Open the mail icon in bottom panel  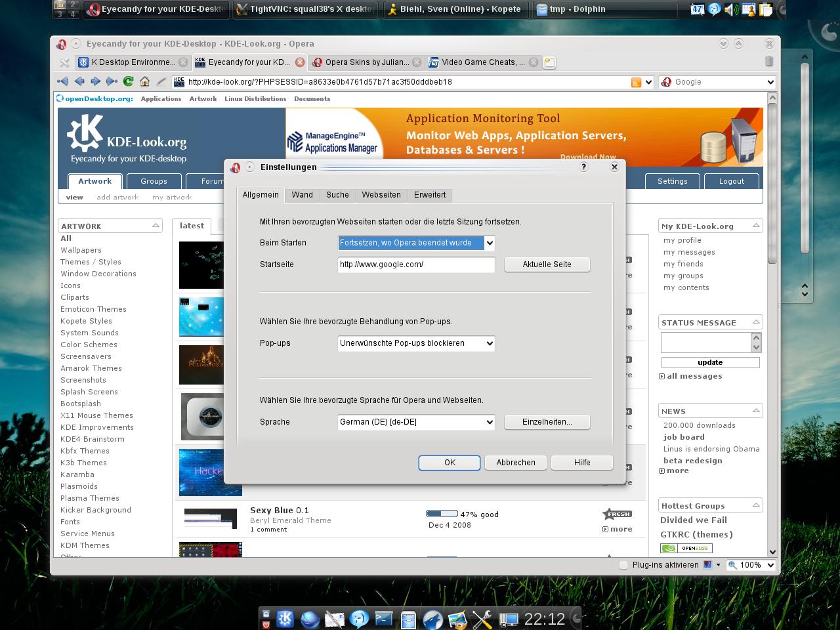(x=335, y=618)
